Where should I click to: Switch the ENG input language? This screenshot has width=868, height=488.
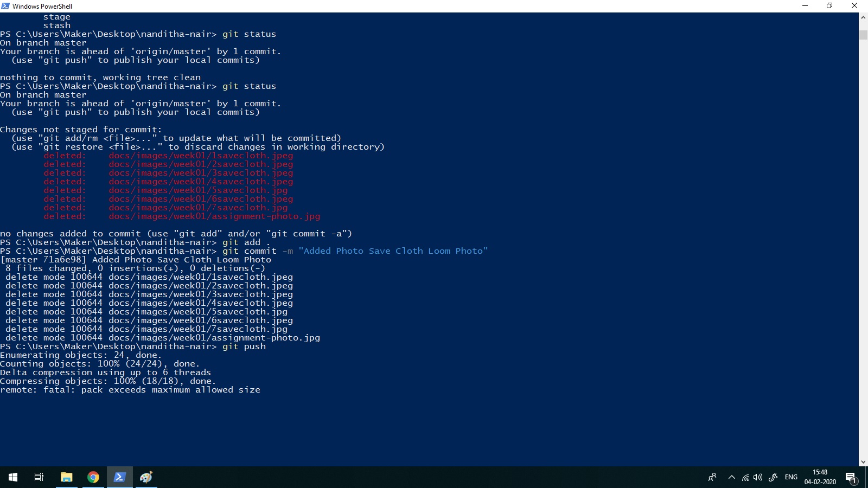tap(791, 477)
